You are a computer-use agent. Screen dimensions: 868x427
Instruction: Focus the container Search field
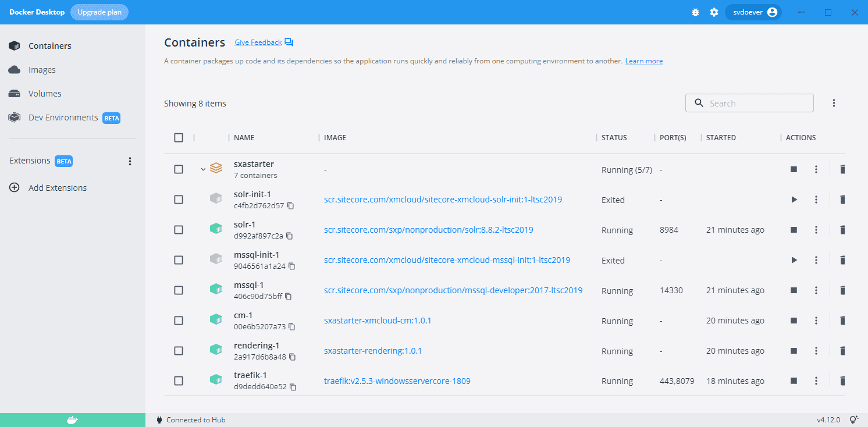pyautogui.click(x=756, y=103)
